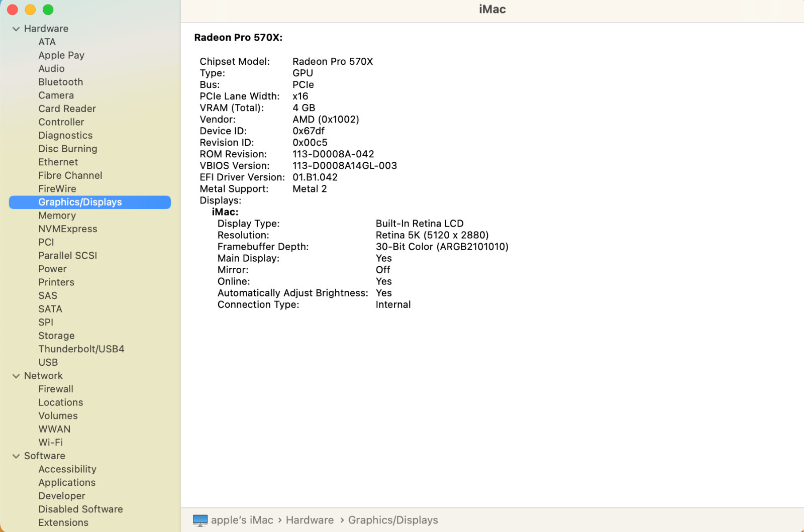Select Volumes under Network
Screen dimensions: 804x532
(58, 416)
